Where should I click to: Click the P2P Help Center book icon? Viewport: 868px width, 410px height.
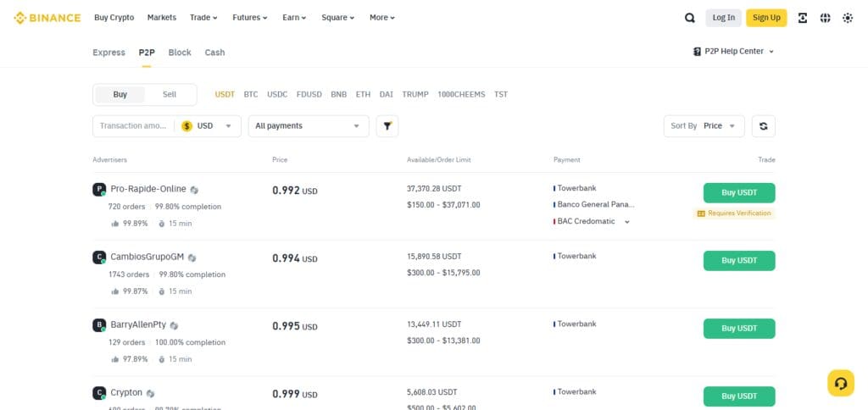pyautogui.click(x=697, y=52)
